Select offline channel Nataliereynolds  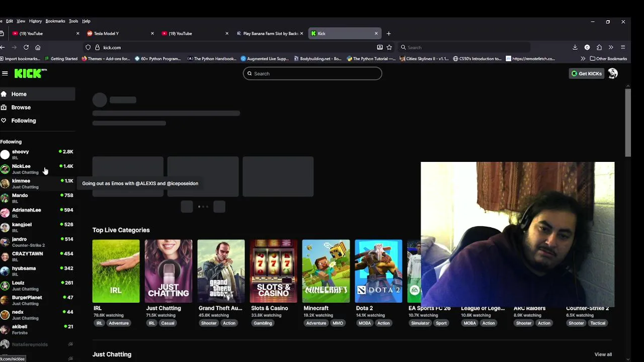pos(38,344)
